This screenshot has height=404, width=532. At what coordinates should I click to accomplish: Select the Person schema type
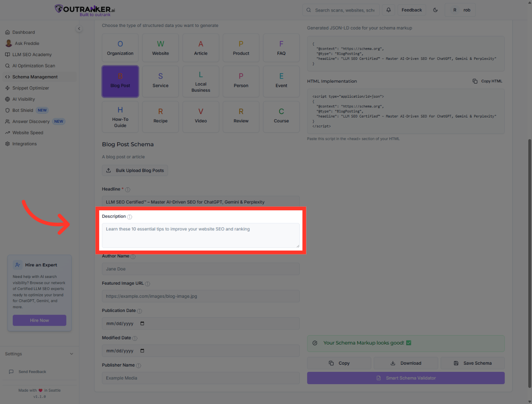[241, 82]
